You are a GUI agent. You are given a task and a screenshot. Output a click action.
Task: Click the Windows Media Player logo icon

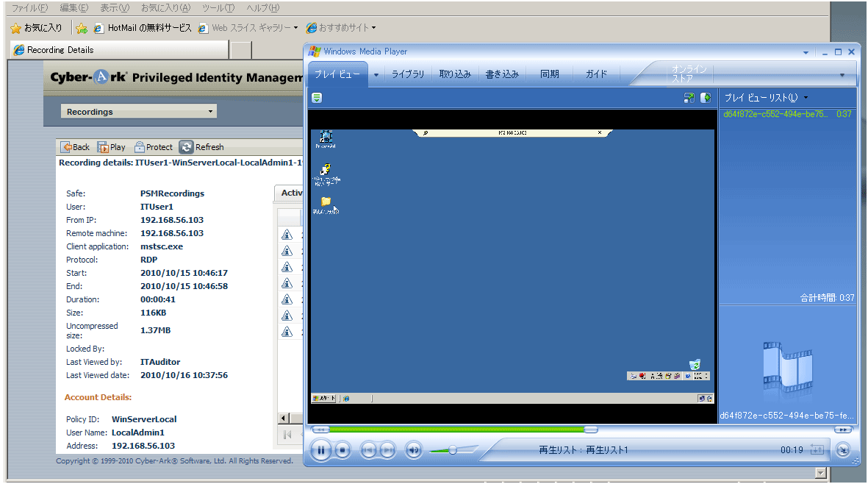point(315,51)
